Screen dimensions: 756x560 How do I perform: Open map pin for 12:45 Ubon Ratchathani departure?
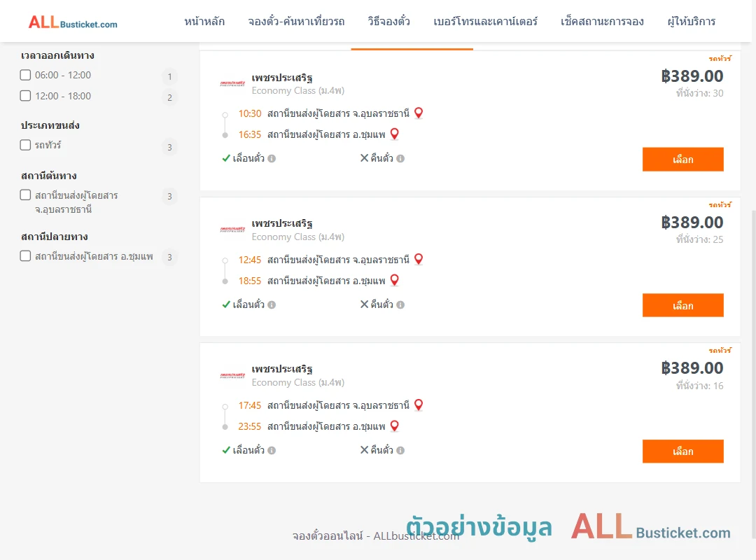click(419, 259)
